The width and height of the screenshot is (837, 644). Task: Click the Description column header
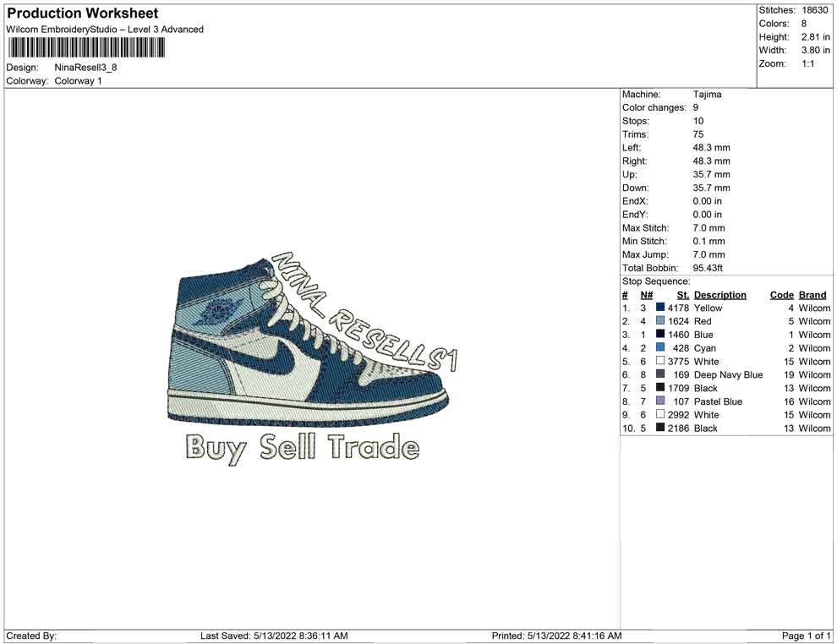point(719,295)
